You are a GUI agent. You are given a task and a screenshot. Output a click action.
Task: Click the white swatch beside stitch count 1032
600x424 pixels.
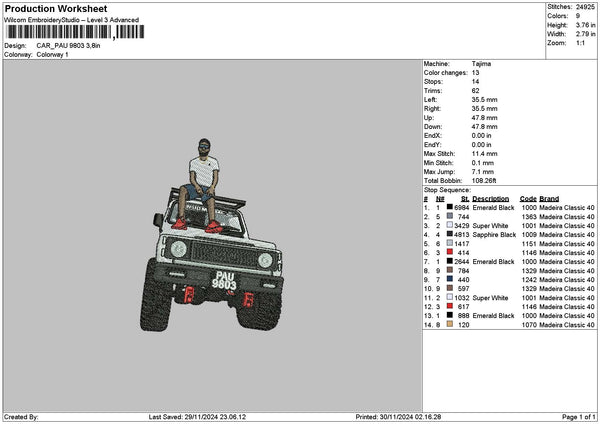450,297
